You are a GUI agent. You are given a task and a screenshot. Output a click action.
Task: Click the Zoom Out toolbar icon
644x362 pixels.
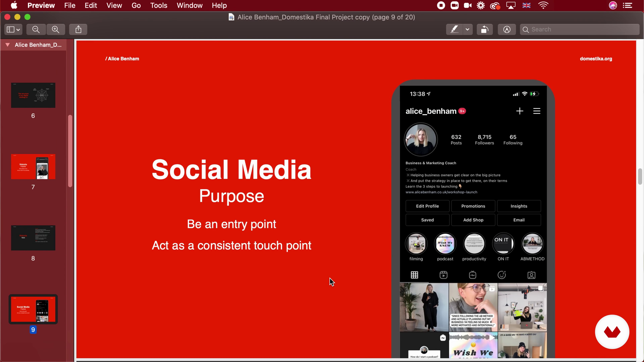click(x=36, y=29)
